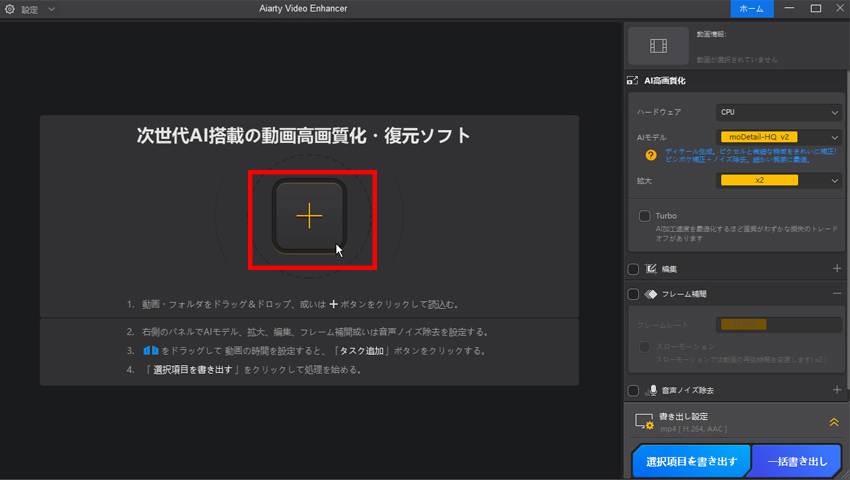This screenshot has height=480, width=850.
Task: Open the 拡大 x2 dropdown
Action: [x=779, y=181]
